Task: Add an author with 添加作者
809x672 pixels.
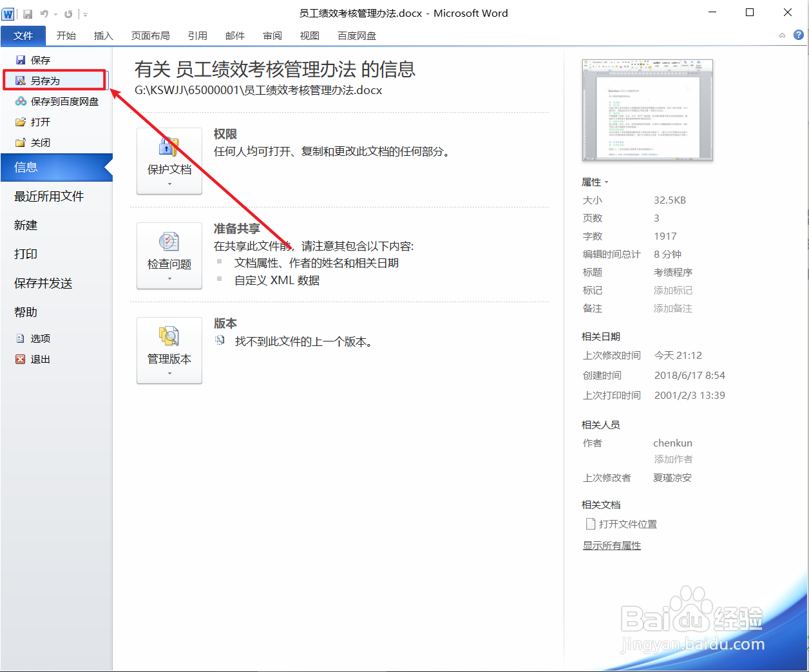Action: (x=672, y=459)
